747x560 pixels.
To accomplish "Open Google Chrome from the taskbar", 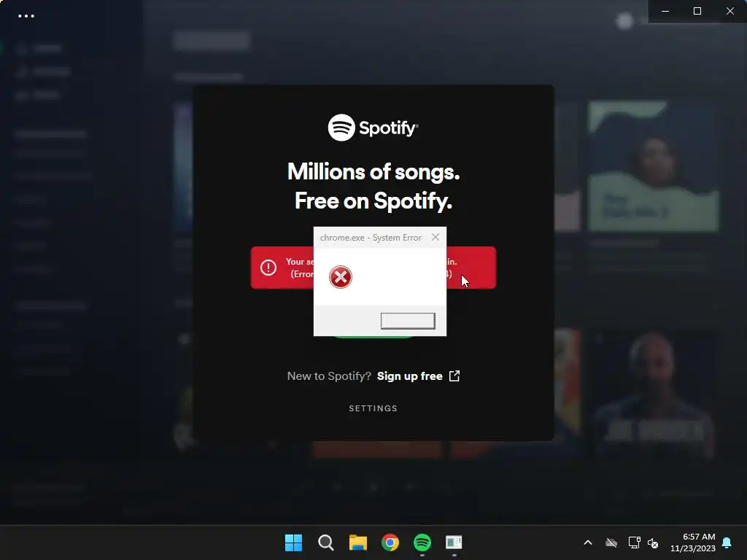I will (x=390, y=542).
